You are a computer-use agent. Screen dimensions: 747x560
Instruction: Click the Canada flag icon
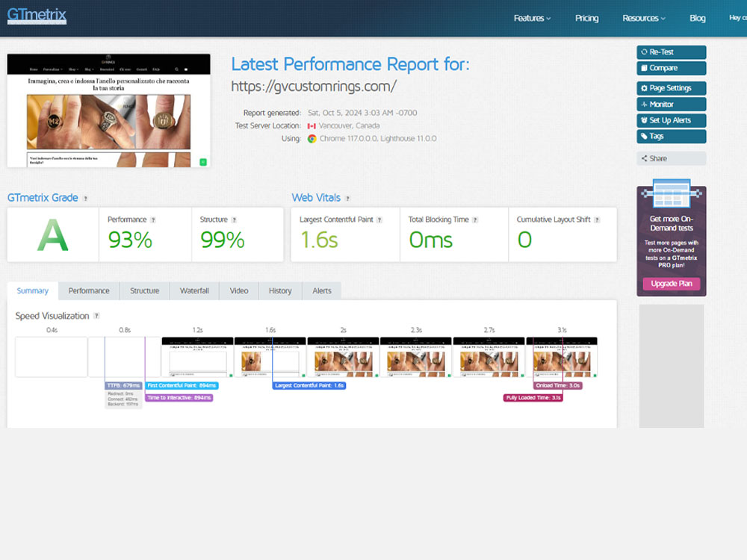pyautogui.click(x=311, y=126)
